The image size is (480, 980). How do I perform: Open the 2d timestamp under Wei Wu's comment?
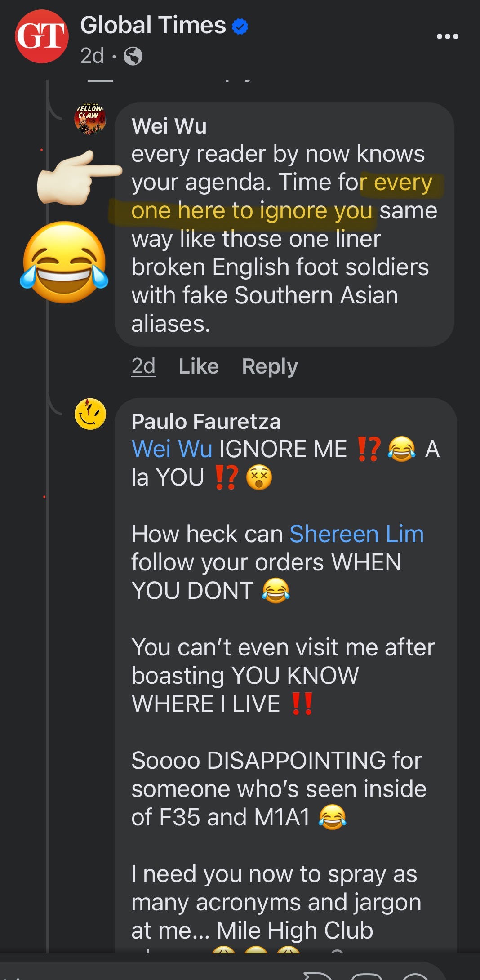click(143, 366)
